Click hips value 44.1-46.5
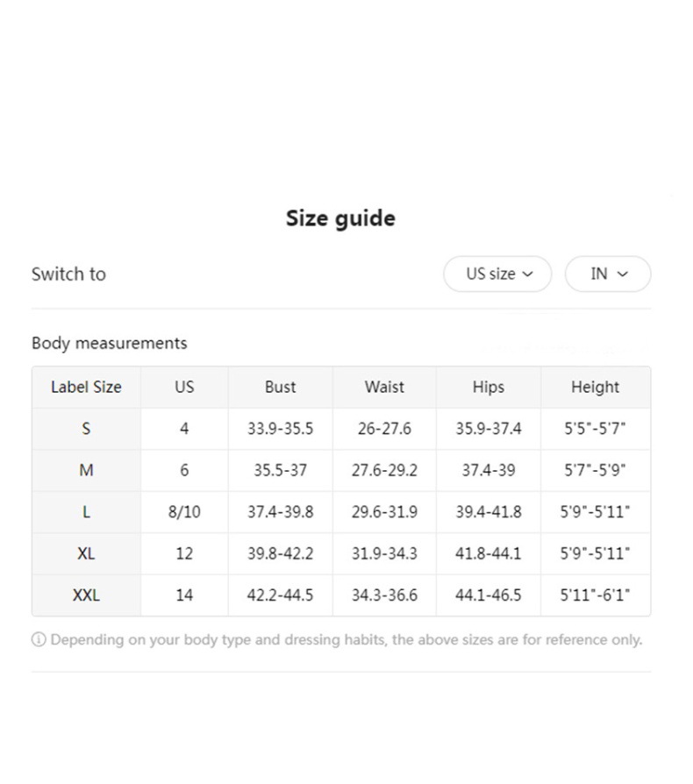Screen dimensions: 693x784 [488, 595]
